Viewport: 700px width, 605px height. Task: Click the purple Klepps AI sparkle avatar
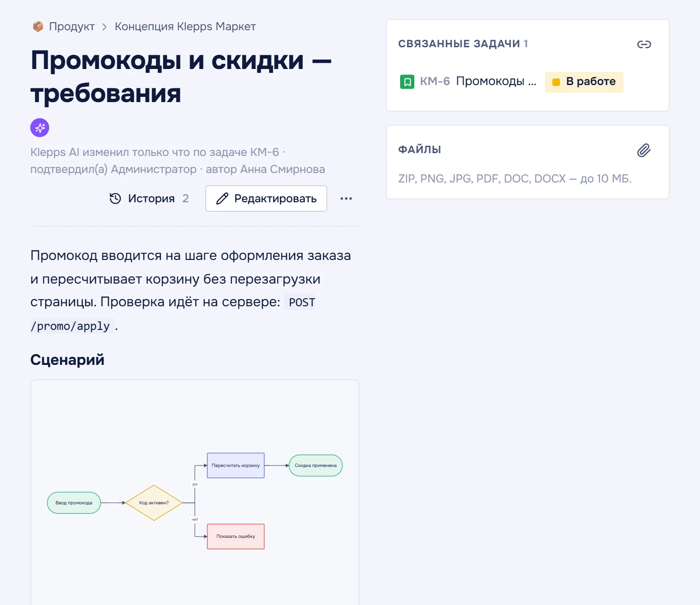40,128
